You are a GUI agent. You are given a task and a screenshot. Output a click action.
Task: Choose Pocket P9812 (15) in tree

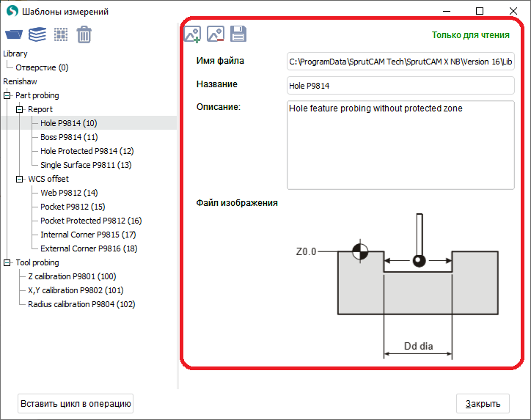point(73,207)
